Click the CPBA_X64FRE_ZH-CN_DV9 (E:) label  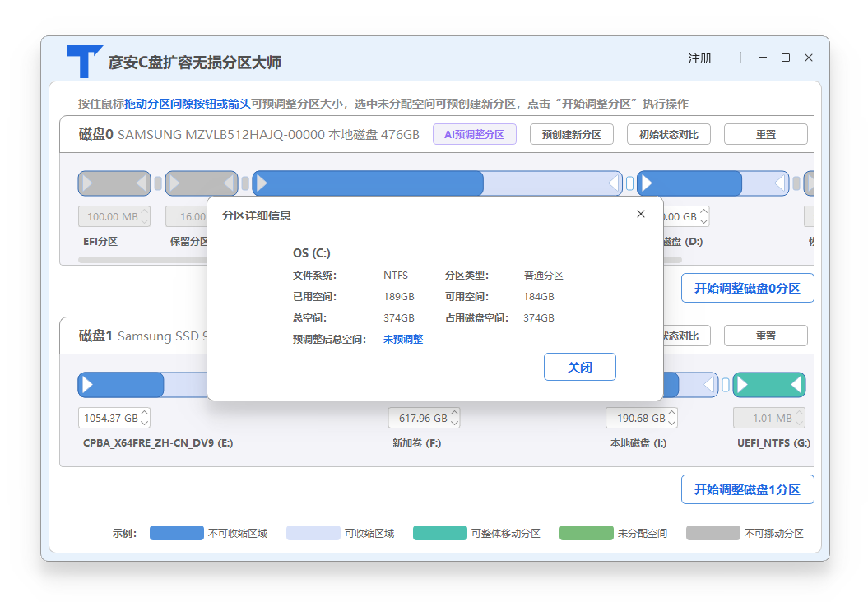[158, 443]
